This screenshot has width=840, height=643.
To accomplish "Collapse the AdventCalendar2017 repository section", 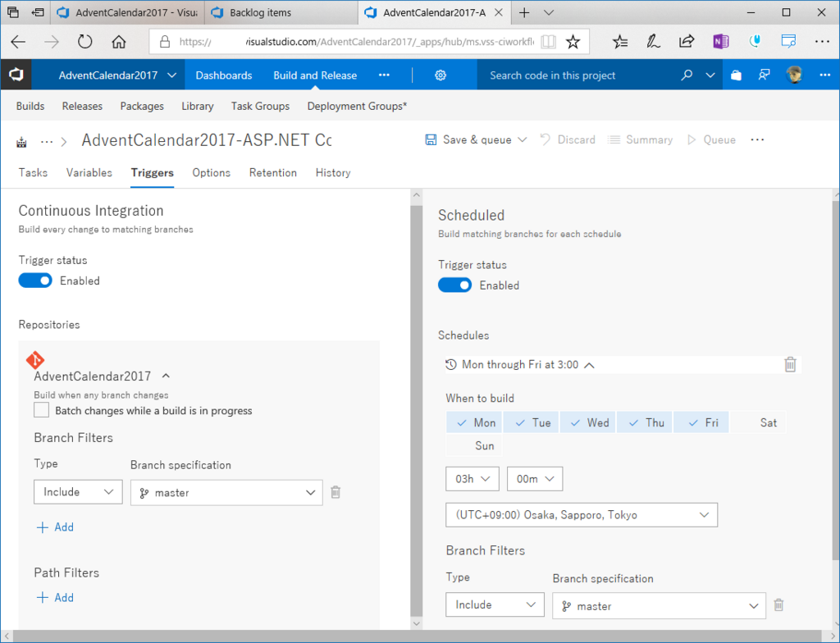I will (166, 376).
